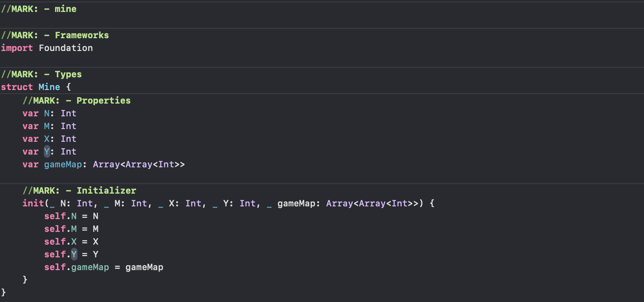Click parameter 'X' in the init signature

pos(172,203)
